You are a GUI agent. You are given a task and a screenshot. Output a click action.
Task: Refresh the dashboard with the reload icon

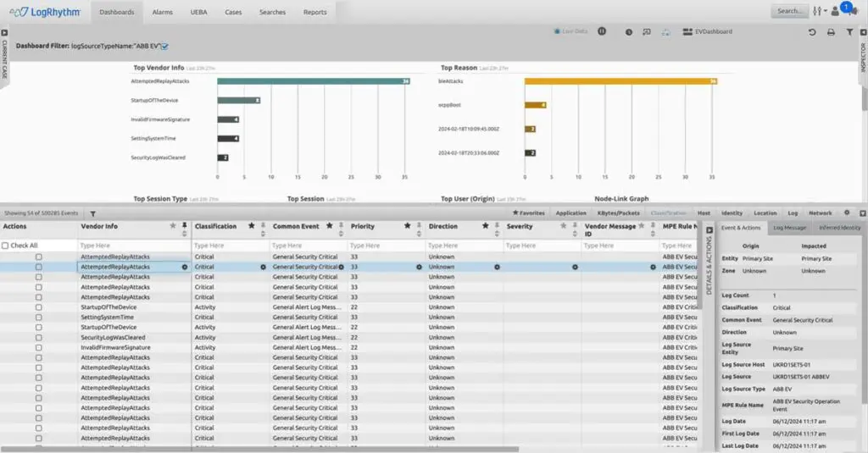point(812,32)
